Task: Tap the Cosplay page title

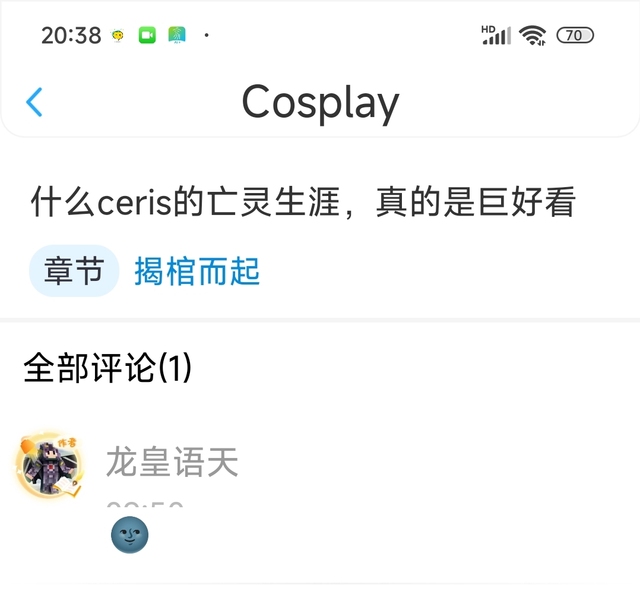Action: (320, 102)
